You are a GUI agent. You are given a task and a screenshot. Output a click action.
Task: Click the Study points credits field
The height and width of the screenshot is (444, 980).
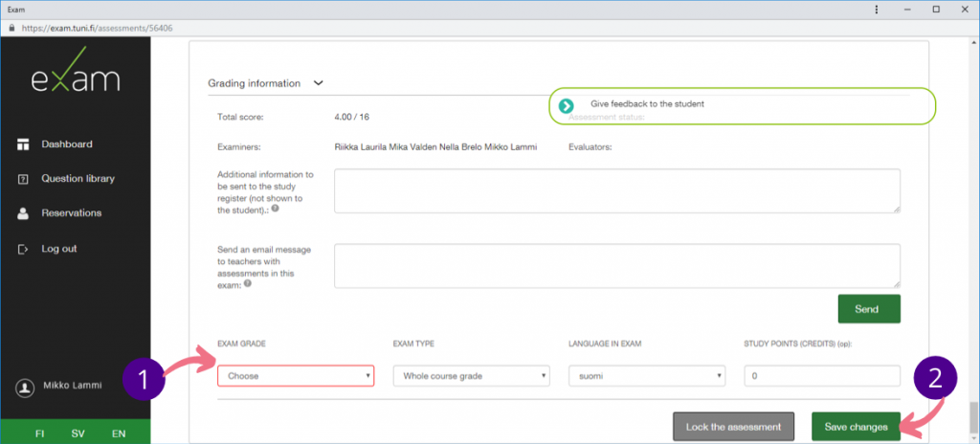coord(821,376)
